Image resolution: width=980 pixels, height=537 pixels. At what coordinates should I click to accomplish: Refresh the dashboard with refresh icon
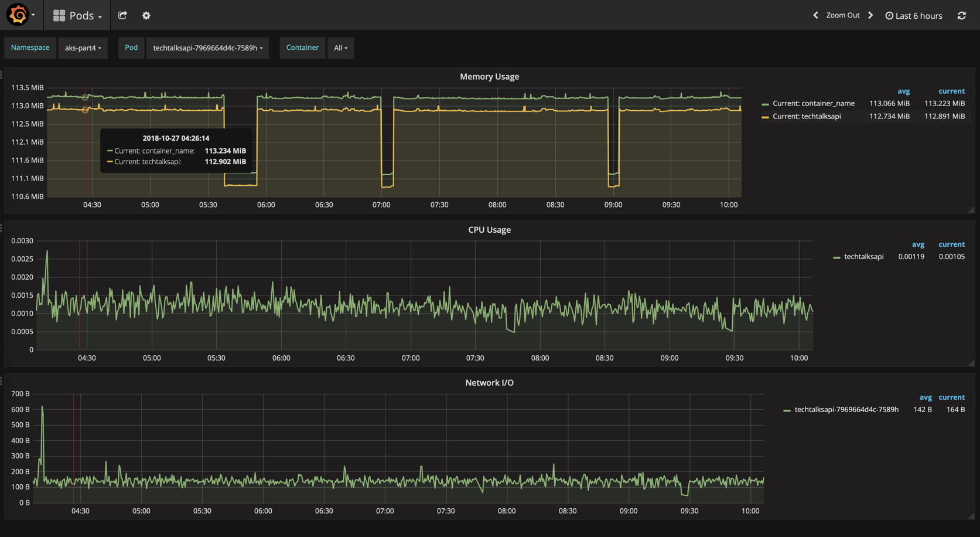962,15
